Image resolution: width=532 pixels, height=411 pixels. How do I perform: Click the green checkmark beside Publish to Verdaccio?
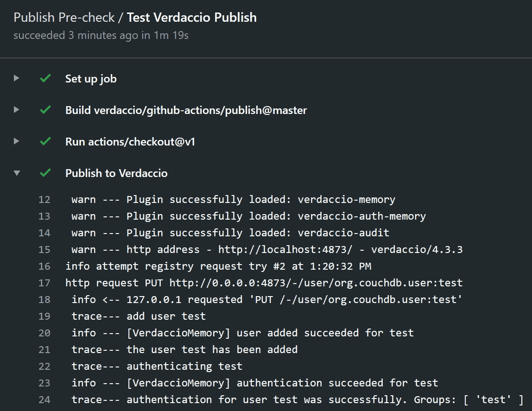pos(45,173)
